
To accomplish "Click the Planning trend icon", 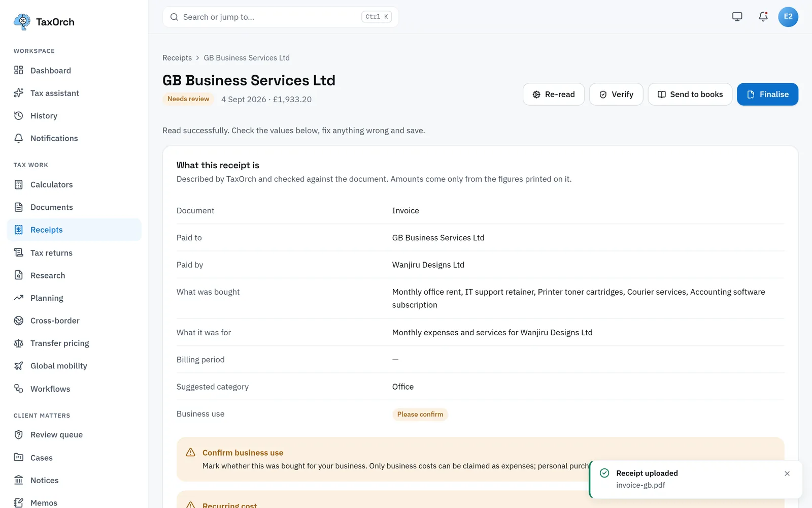I will [19, 298].
